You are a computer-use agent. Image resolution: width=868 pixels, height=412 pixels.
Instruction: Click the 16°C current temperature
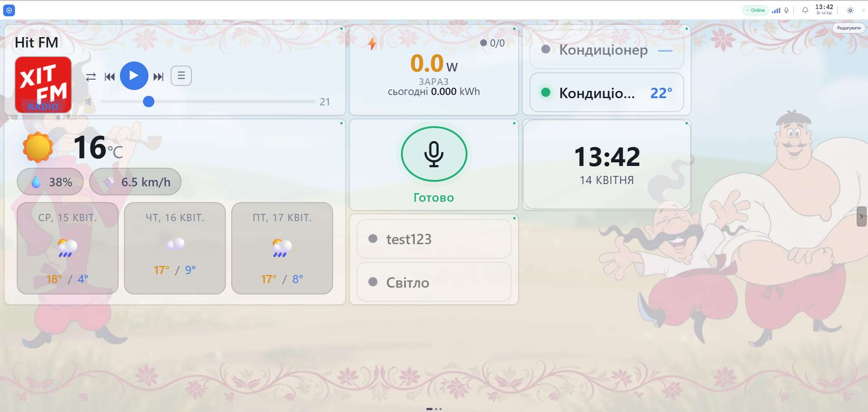click(x=98, y=148)
